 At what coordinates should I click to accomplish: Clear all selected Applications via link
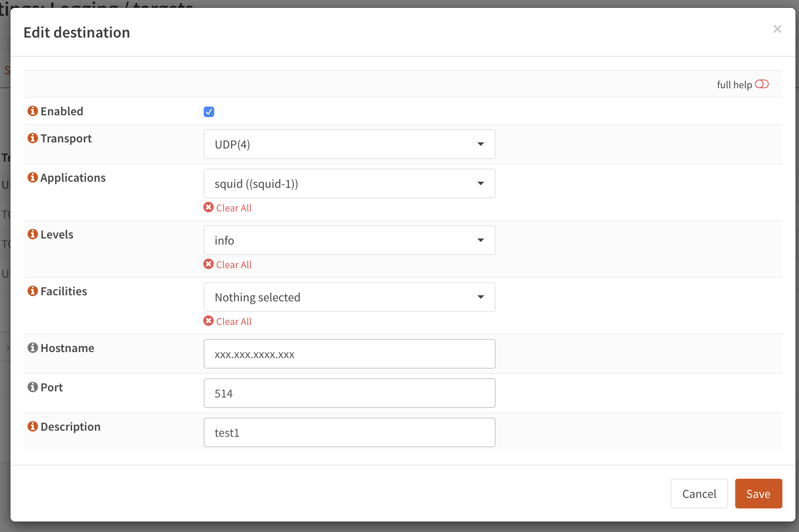pyautogui.click(x=234, y=208)
